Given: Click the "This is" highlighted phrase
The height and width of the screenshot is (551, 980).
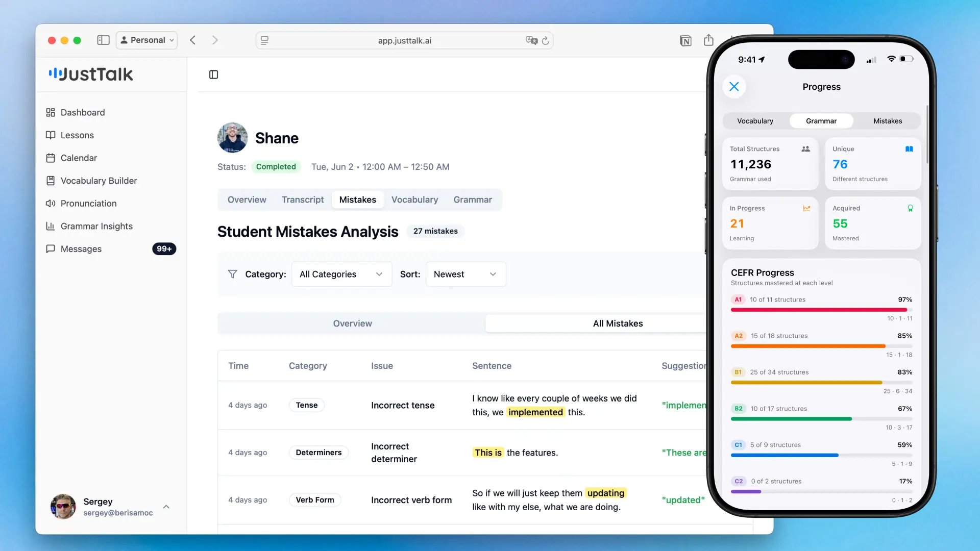Looking at the screenshot, I should 488,453.
